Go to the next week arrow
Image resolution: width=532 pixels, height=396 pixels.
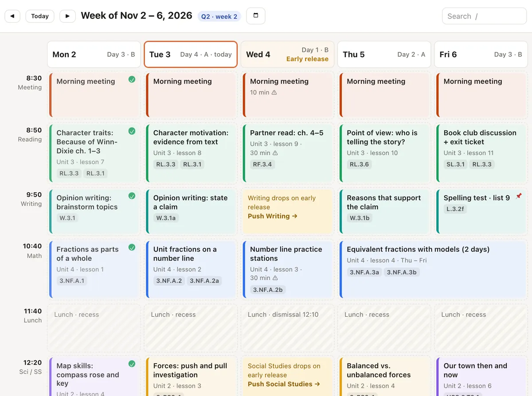(67, 16)
